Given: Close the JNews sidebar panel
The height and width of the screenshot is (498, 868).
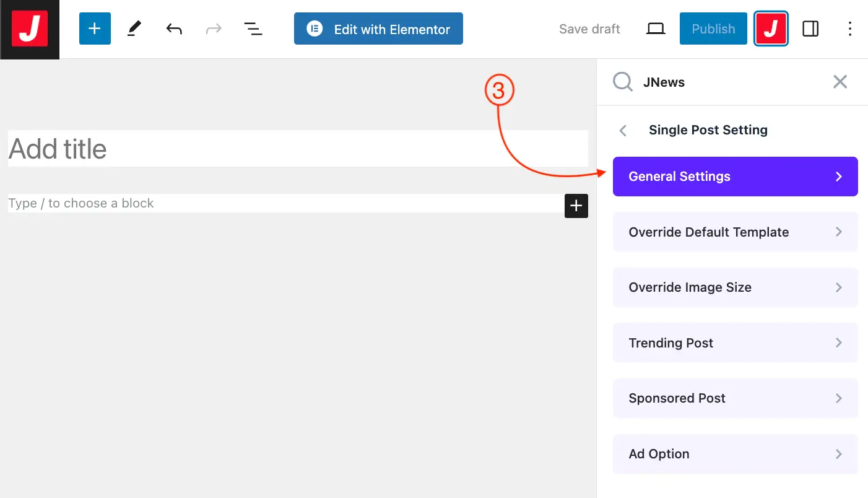Looking at the screenshot, I should (x=840, y=82).
